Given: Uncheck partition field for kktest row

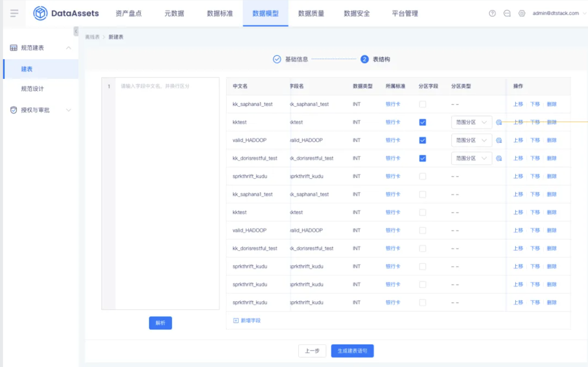Looking at the screenshot, I should click(x=423, y=122).
